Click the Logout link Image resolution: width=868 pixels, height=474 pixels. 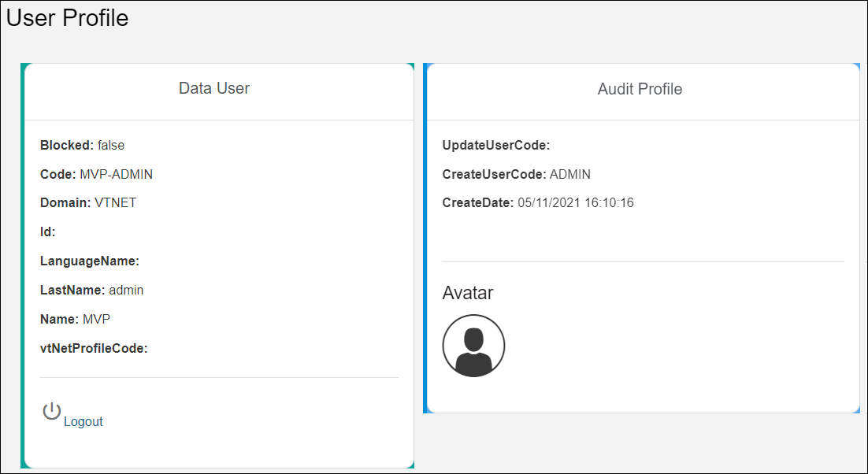pos(83,421)
